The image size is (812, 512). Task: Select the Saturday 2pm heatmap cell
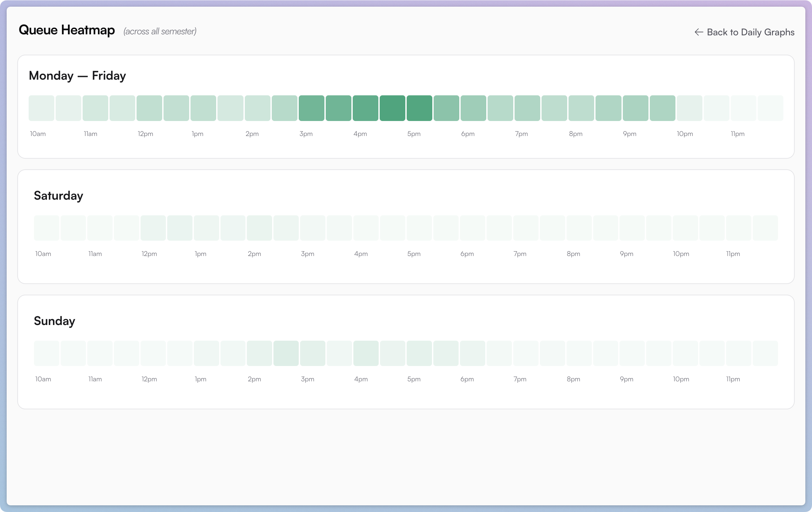[259, 228]
